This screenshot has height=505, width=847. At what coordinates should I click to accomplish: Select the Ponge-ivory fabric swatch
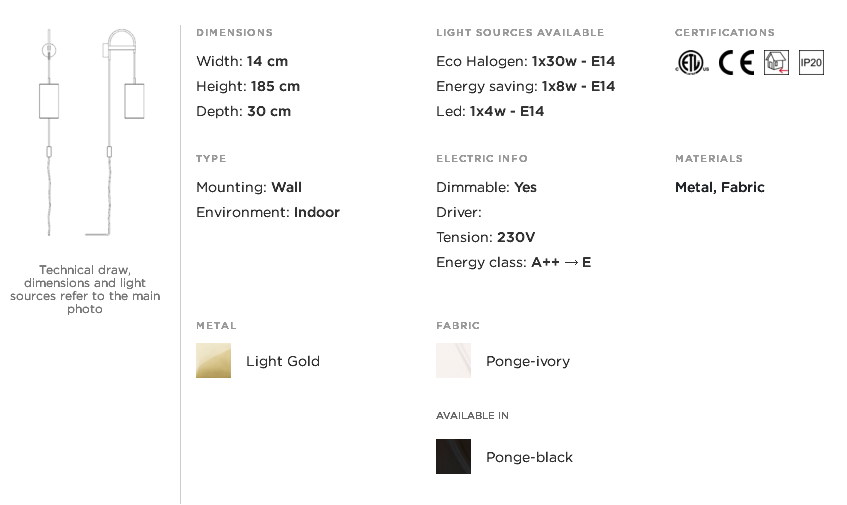453,360
